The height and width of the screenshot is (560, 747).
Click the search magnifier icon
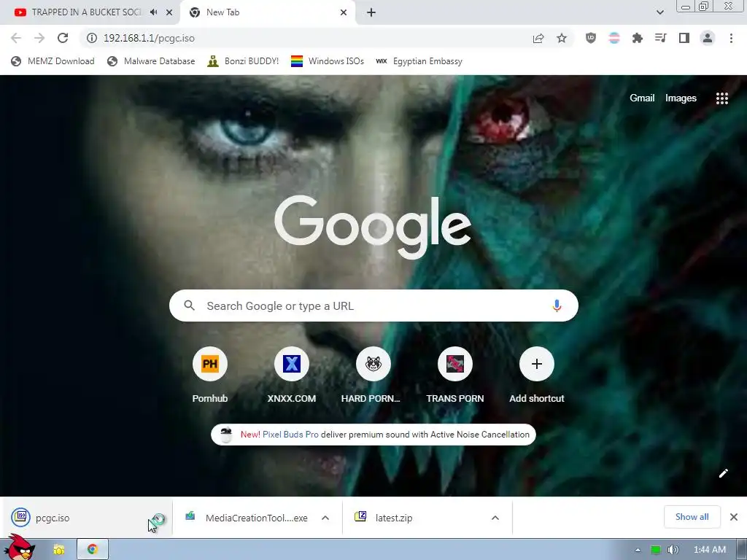click(x=189, y=306)
